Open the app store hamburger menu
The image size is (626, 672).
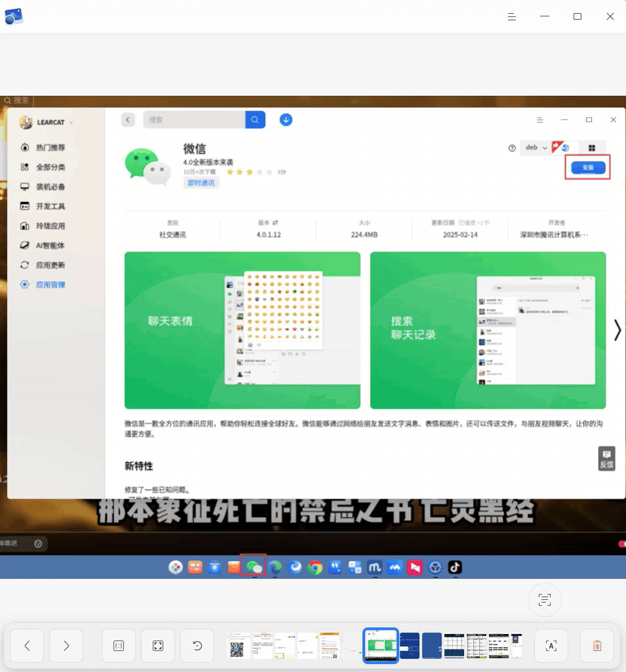540,120
